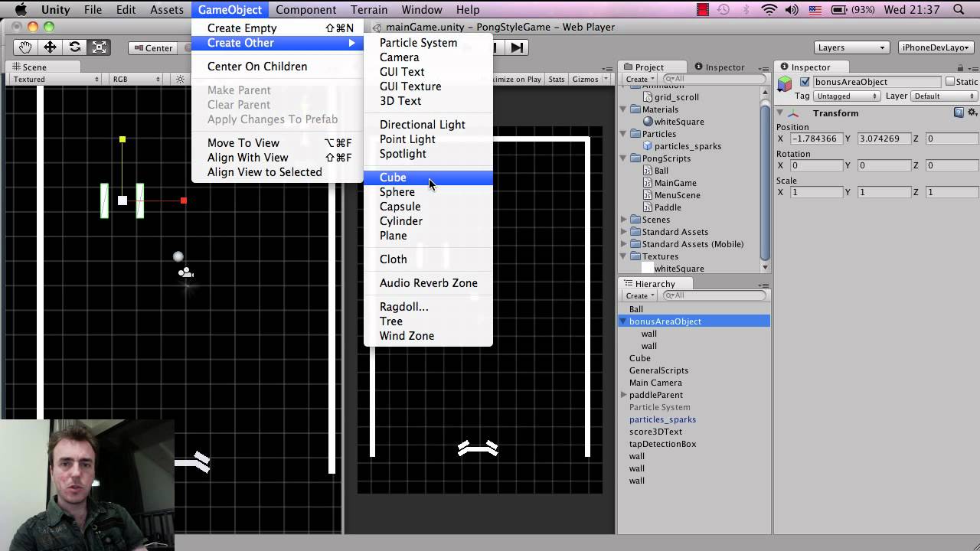Click the Stats button in Game view
980x551 pixels.
tap(556, 79)
